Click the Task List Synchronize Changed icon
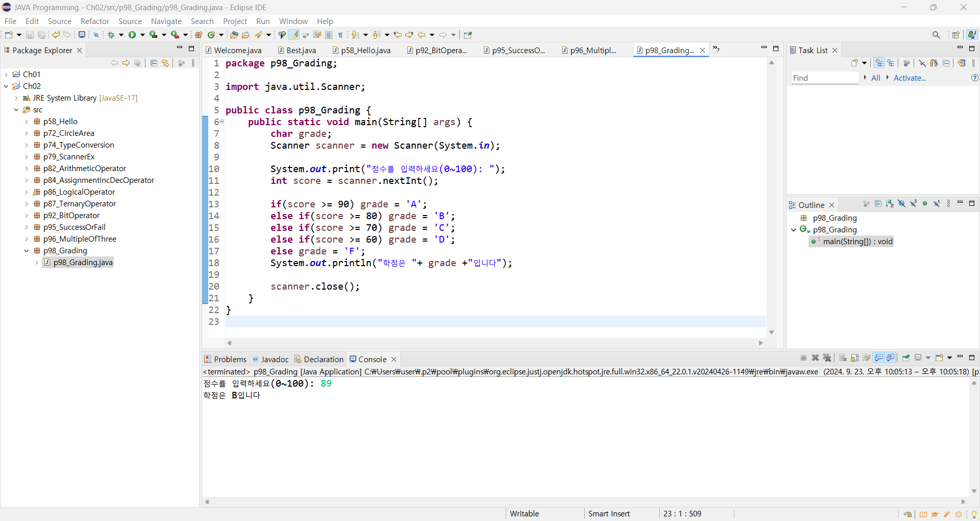The width and height of the screenshot is (980, 521). tap(962, 63)
